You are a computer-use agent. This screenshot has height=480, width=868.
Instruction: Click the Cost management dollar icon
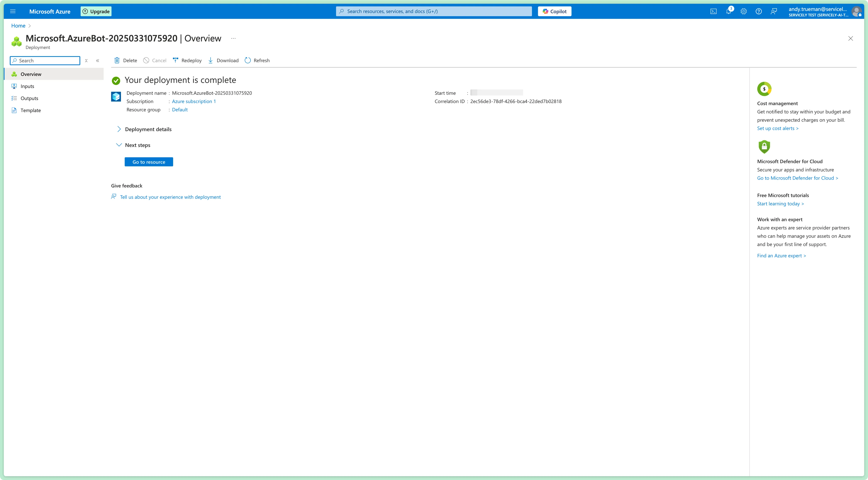point(764,89)
